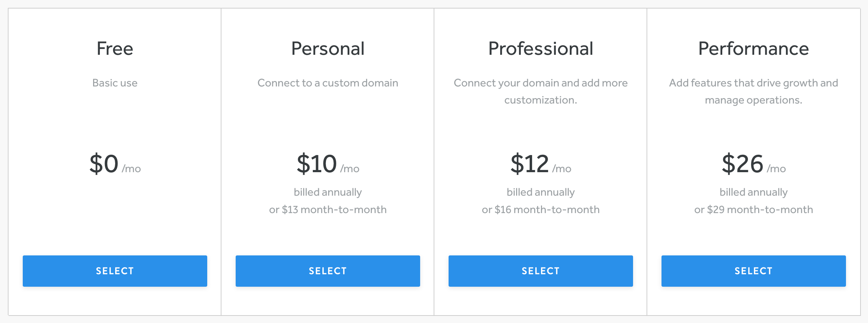The image size is (868, 323).
Task: Click the Basic use description
Action: point(114,83)
